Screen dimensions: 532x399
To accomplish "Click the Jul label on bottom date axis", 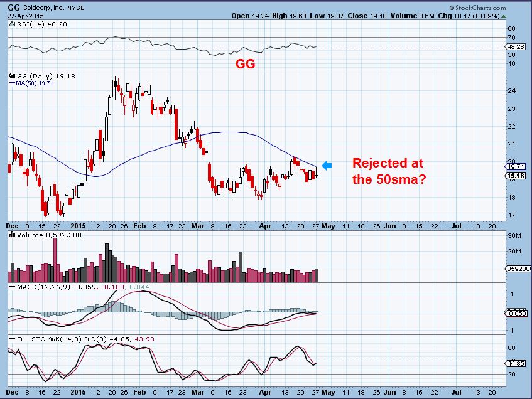I will 457,392.
